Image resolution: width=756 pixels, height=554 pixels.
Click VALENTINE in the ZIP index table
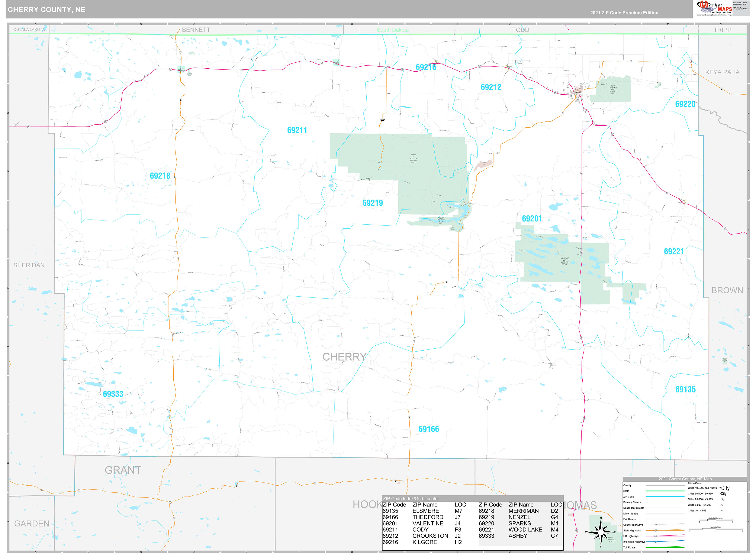[428, 524]
